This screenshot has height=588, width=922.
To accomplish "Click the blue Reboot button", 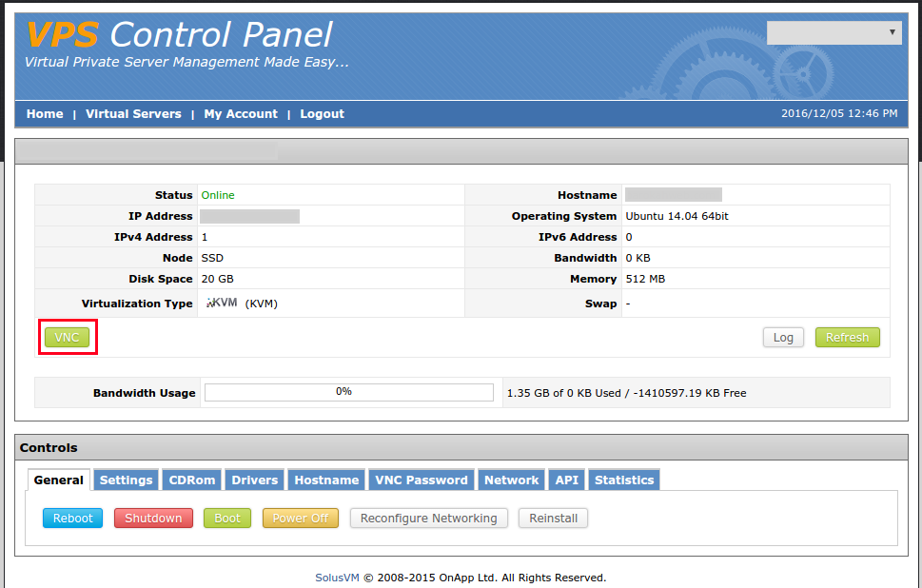I will pos(72,518).
